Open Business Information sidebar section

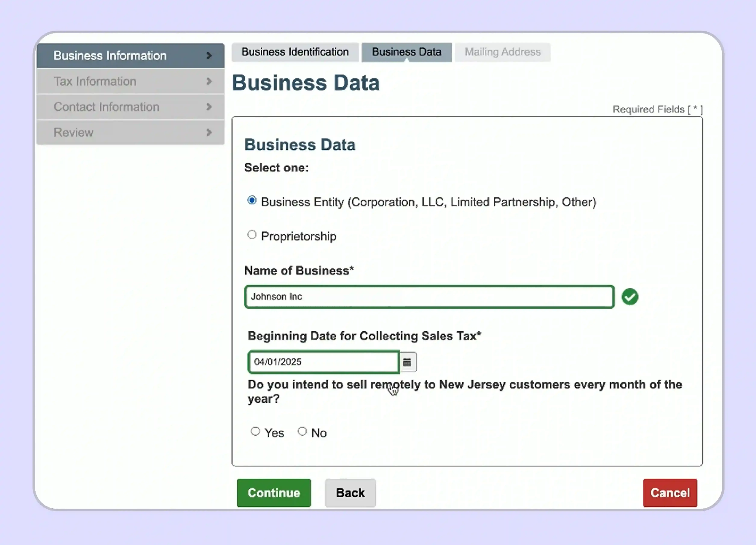pos(130,56)
